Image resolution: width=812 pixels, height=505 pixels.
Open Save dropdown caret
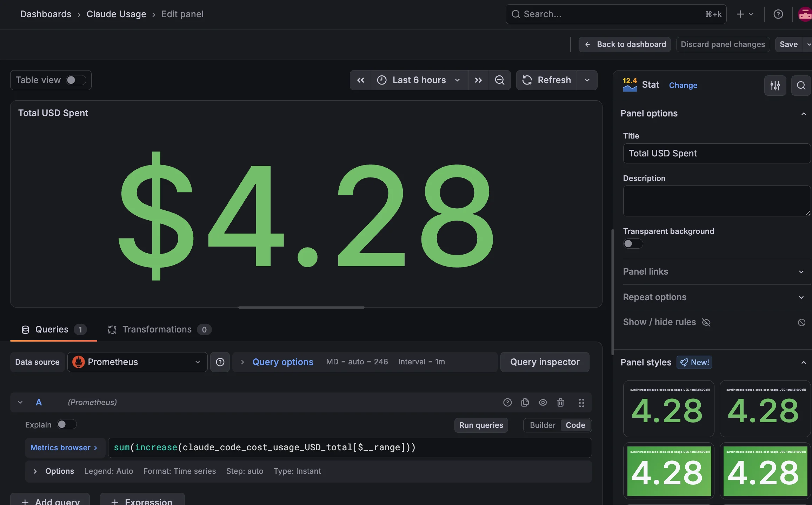pos(808,45)
